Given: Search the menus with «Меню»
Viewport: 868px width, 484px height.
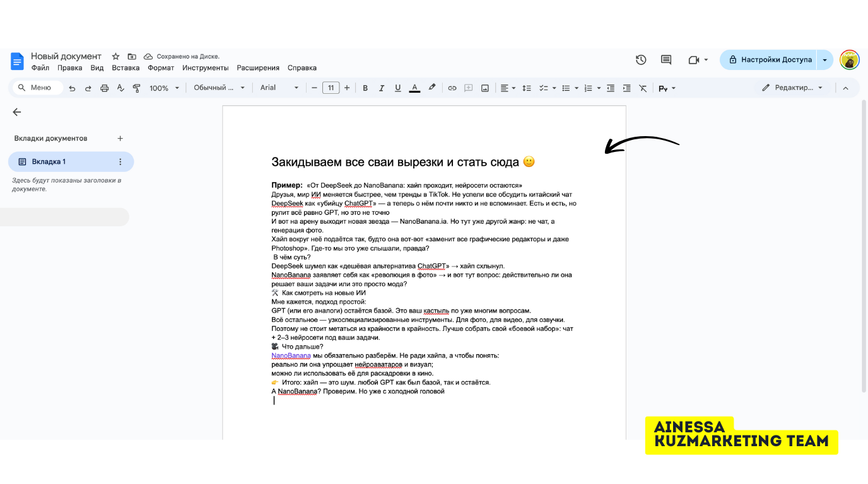Looking at the screenshot, I should pyautogui.click(x=37, y=88).
